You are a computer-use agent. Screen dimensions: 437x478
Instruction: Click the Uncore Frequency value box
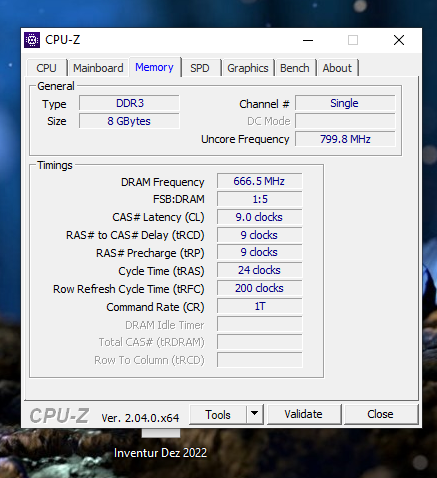(x=345, y=139)
